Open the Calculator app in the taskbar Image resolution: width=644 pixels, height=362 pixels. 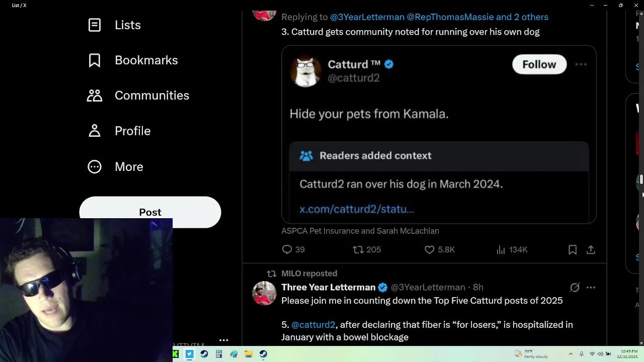[x=219, y=354]
